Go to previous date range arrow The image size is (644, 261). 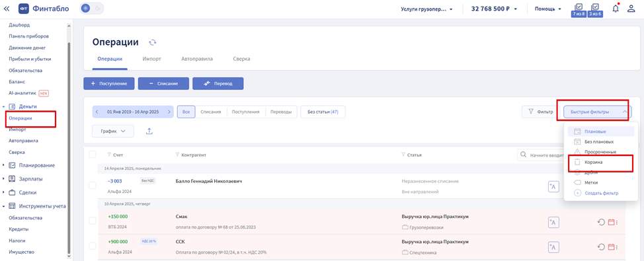[97, 112]
